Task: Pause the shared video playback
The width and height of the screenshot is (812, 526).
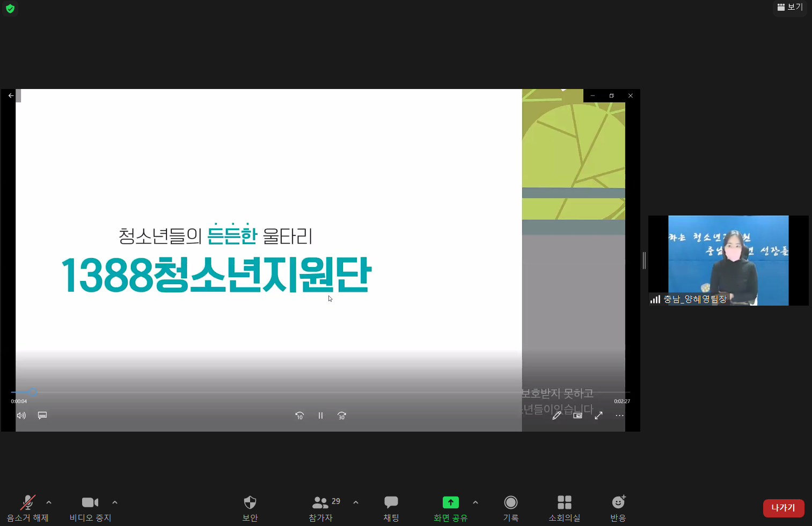Action: 320,416
